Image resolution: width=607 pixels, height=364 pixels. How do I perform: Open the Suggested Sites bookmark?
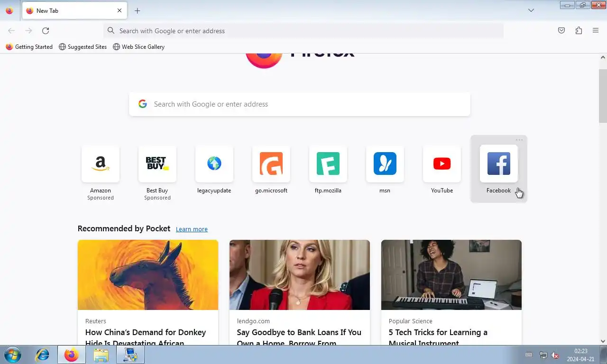[83, 47]
